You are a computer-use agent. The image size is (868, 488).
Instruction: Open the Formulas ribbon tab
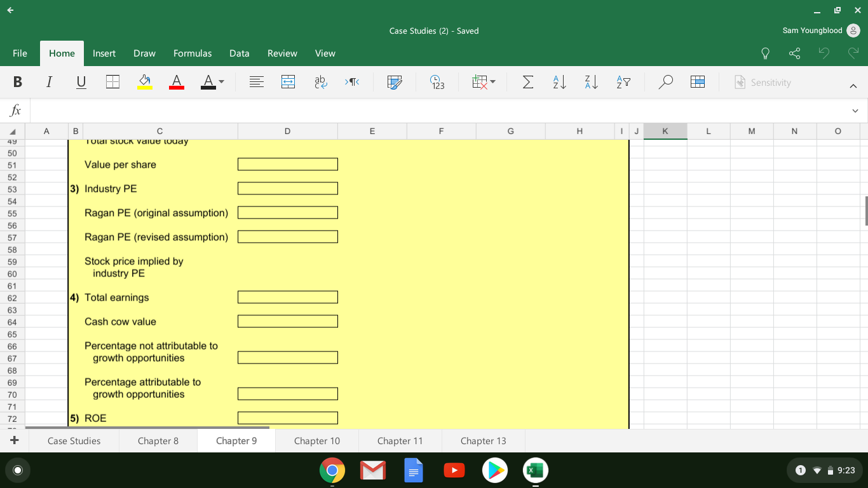tap(193, 53)
